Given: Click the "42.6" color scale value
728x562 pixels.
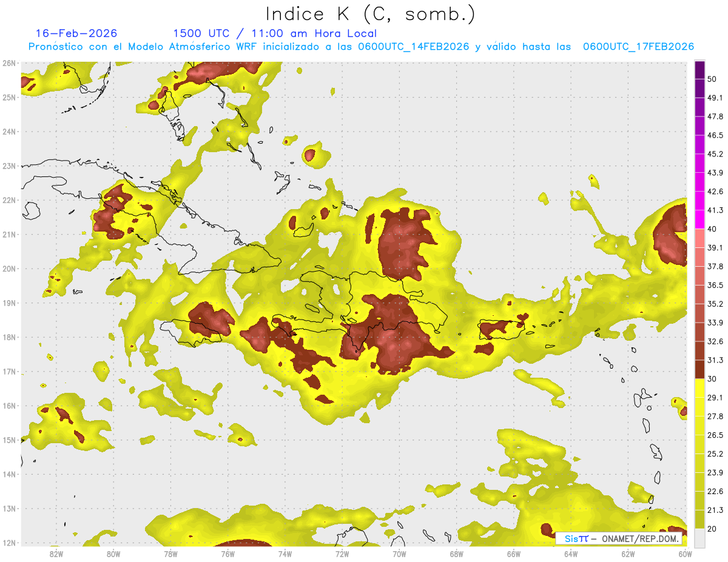Looking at the screenshot, I should (x=715, y=192).
